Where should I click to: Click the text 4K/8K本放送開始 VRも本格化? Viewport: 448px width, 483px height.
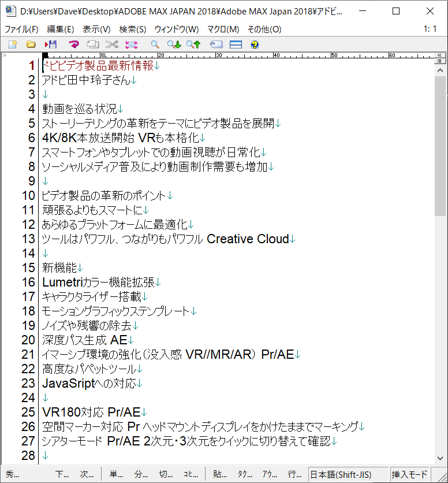tap(121, 138)
